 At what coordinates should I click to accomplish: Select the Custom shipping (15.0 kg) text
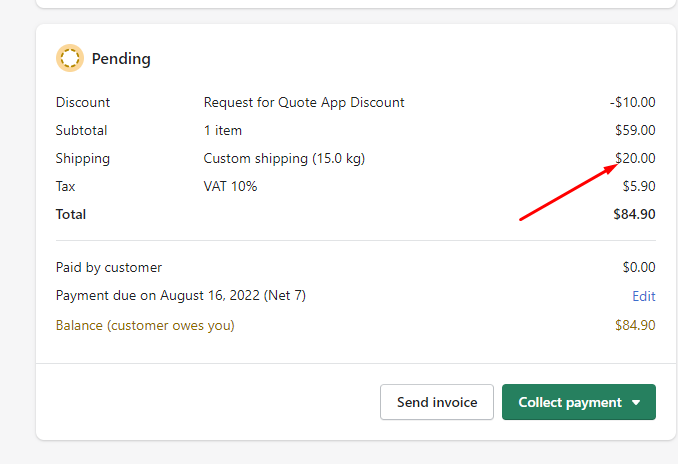[285, 158]
